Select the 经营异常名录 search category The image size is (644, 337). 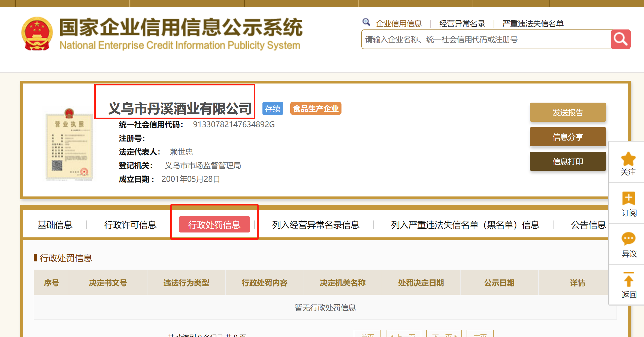462,24
